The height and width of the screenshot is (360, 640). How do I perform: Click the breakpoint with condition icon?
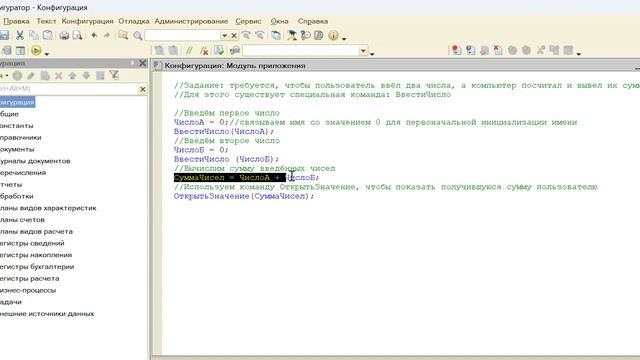click(470, 50)
